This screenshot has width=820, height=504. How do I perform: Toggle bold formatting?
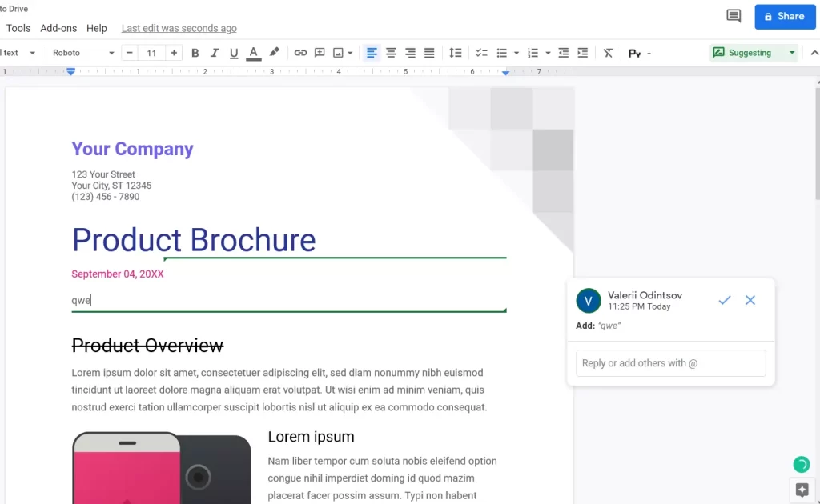pyautogui.click(x=195, y=53)
